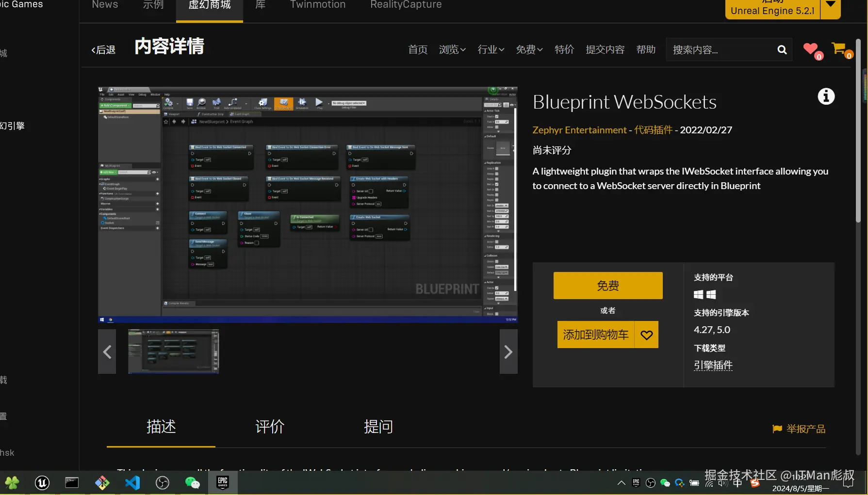This screenshot has width=868, height=495.
Task: Show next screenshot with right arrow
Action: (508, 351)
